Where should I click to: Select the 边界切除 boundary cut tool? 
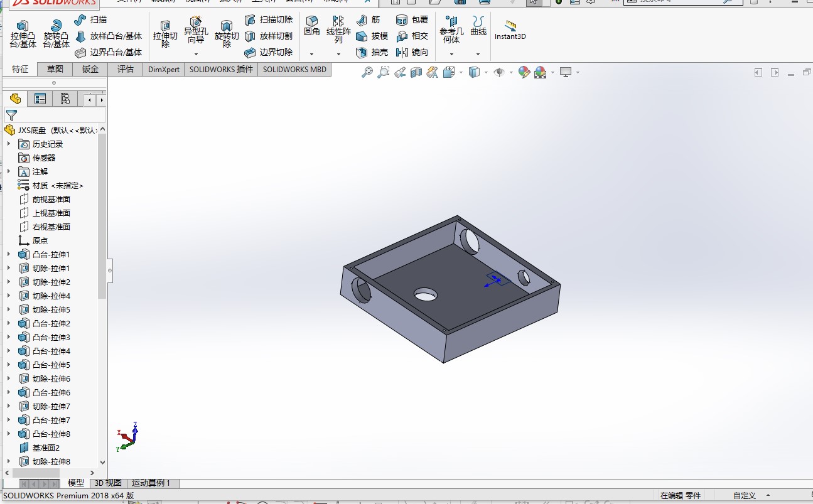pyautogui.click(x=269, y=53)
